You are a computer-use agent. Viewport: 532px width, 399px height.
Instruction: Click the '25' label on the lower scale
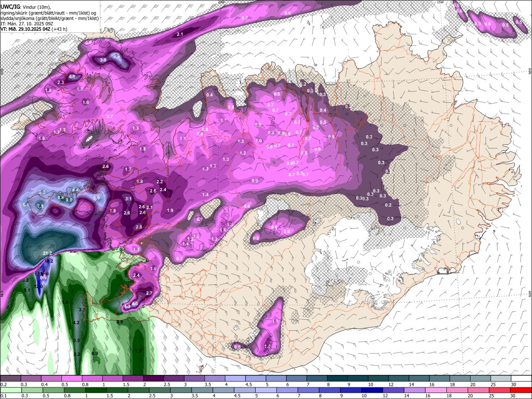[492, 396]
